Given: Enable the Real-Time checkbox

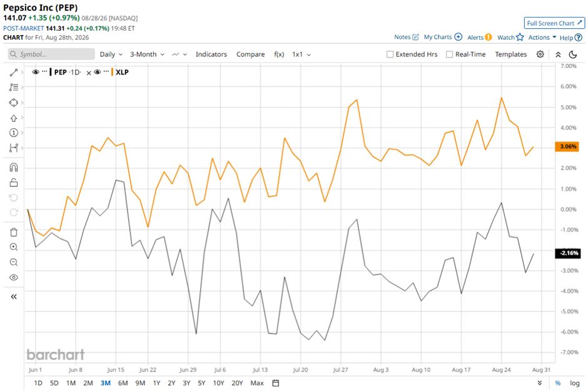Looking at the screenshot, I should pos(449,54).
